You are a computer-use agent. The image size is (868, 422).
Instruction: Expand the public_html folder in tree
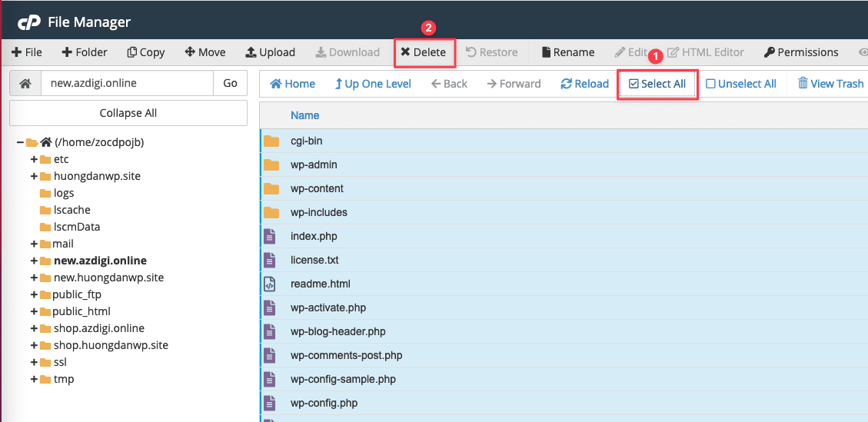[x=34, y=311]
